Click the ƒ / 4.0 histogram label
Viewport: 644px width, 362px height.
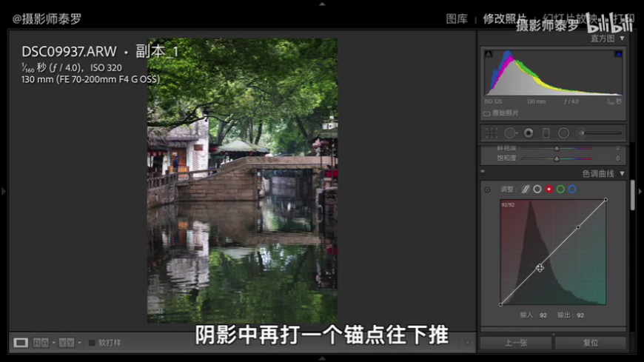tap(571, 101)
